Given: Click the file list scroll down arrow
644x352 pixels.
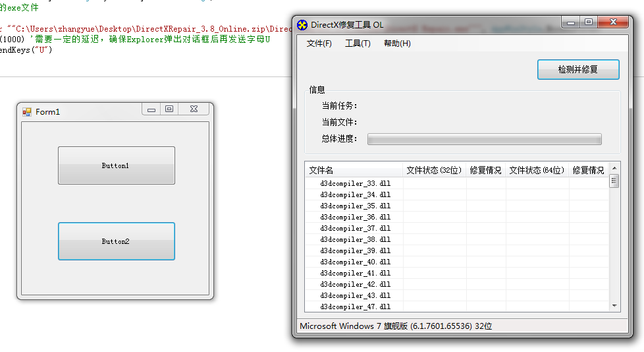Looking at the screenshot, I should click(614, 306).
